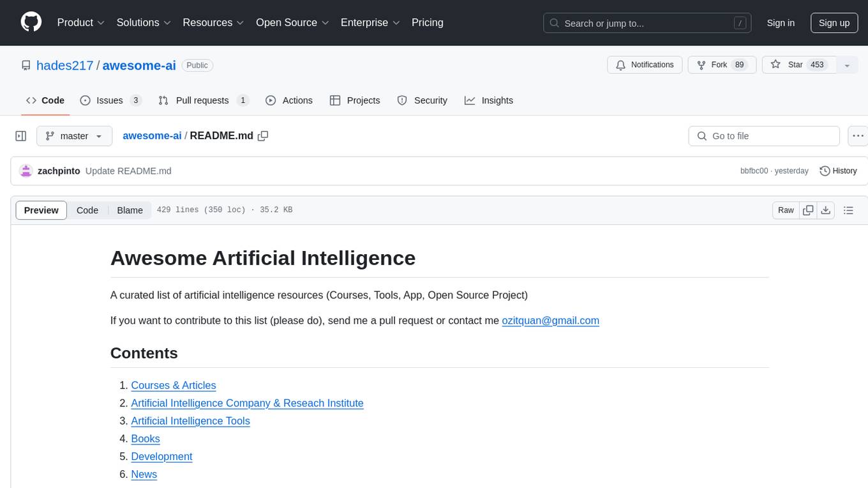Open the master branch selector
Image resolution: width=868 pixels, height=488 pixels.
click(74, 136)
